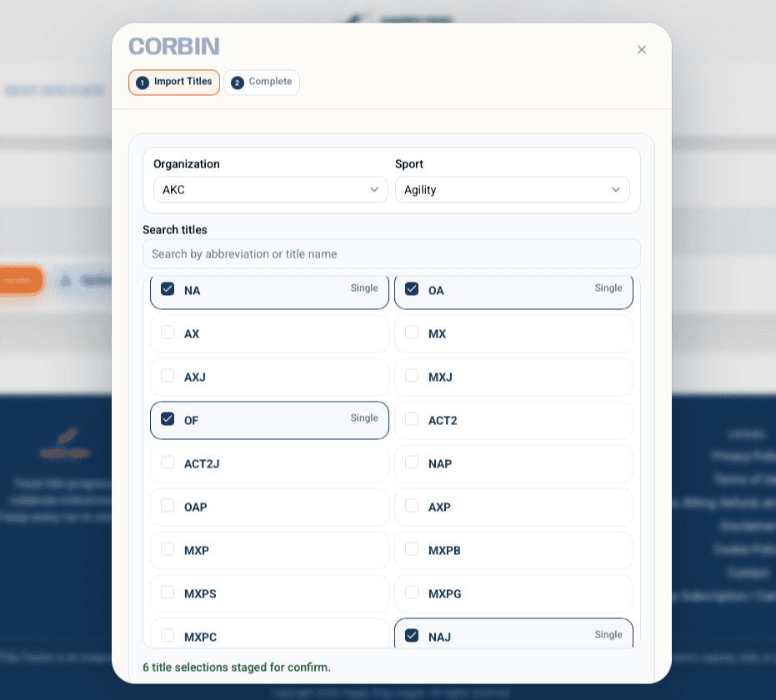Open the Sport dropdown showing Agility
Viewport: 776px width, 700px height.
coord(513,189)
